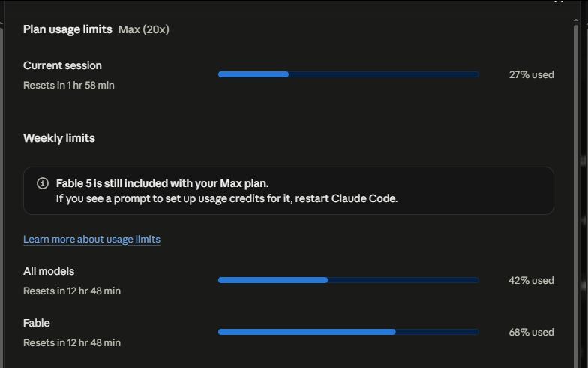Screen dimensions: 588x368
Task: Click the info icon in the Fable 5 notice
Action: pos(43,183)
